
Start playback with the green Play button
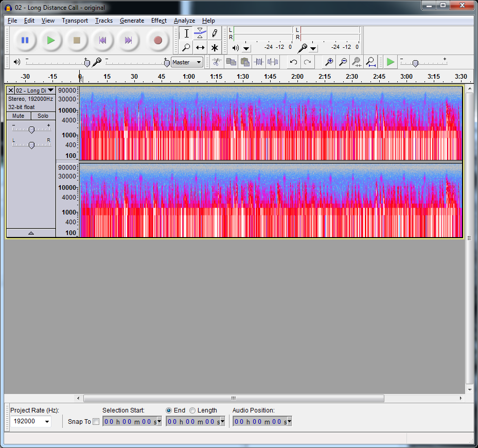tap(50, 40)
